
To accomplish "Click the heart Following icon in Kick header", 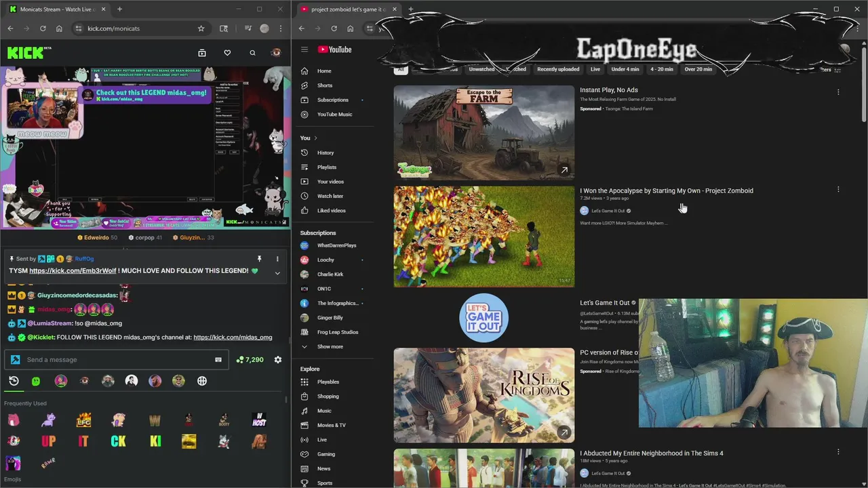I will coord(227,53).
